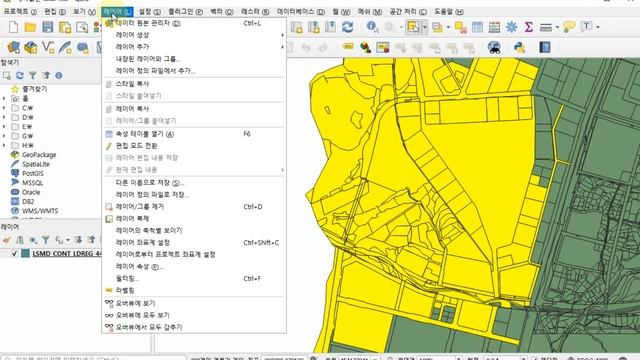
Task: Open the 래스터 menu
Action: [255, 12]
